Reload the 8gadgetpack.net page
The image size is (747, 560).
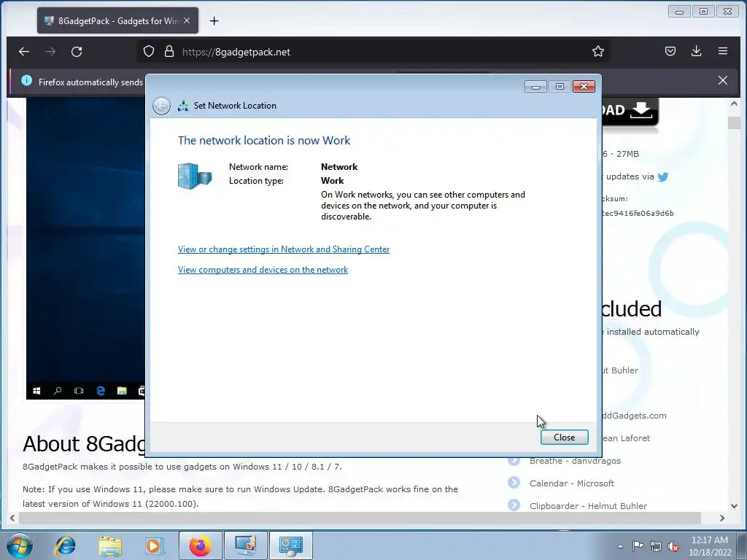pos(77,52)
